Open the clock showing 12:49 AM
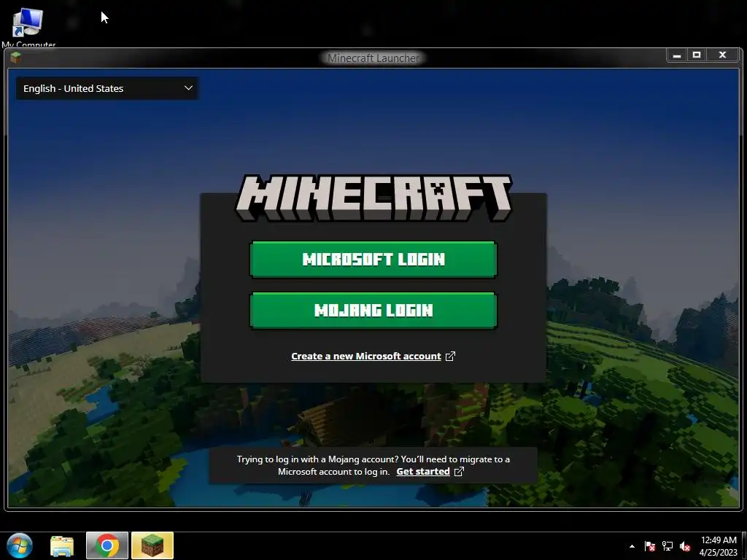Viewport: 747px width, 560px height. (719, 545)
